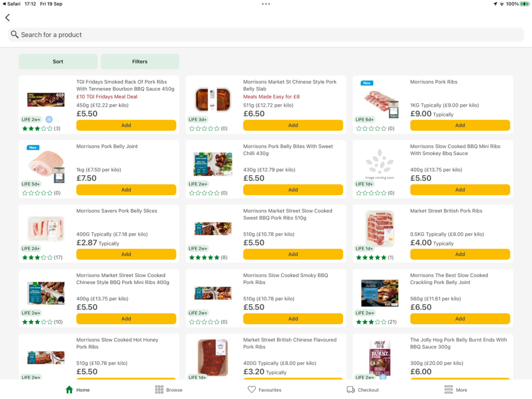Viewport: 532px width, 399px height.
Task: View the Crackling Pork Belly Joint image
Action: tap(380, 293)
